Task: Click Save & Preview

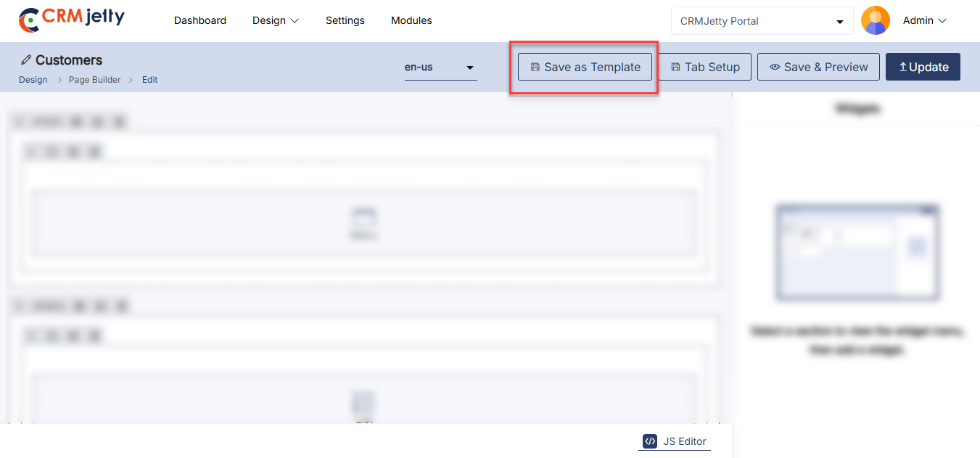Action: tap(818, 67)
